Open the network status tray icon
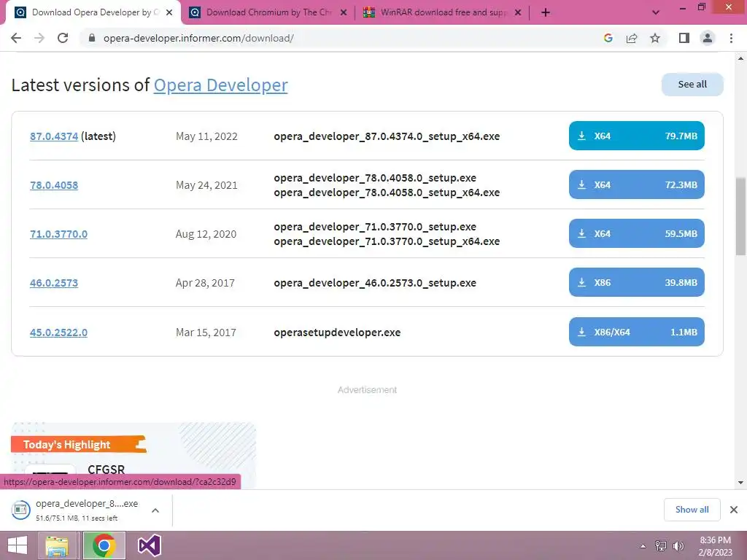Screen dimensions: 747x560 pyautogui.click(x=661, y=546)
